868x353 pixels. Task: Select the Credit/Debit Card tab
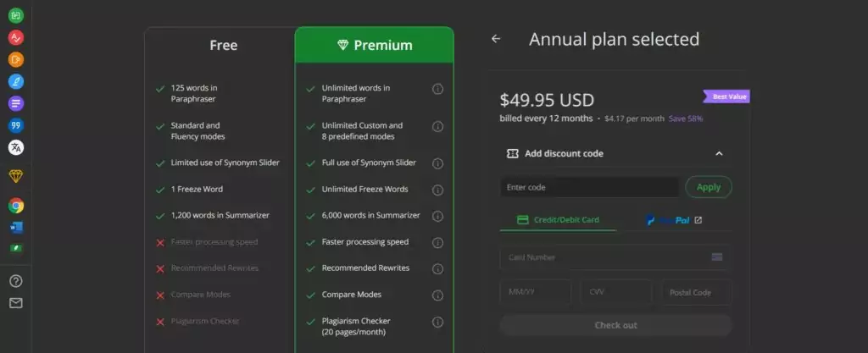tap(558, 220)
